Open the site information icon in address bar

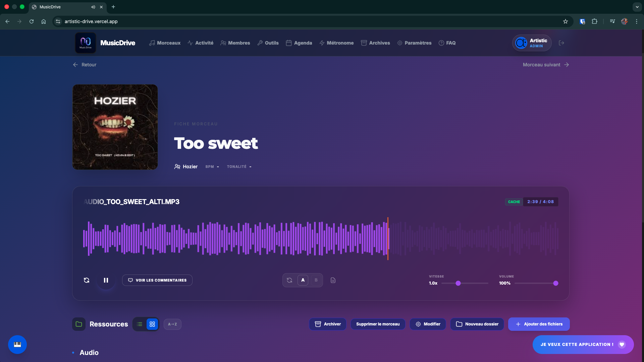coord(58,21)
